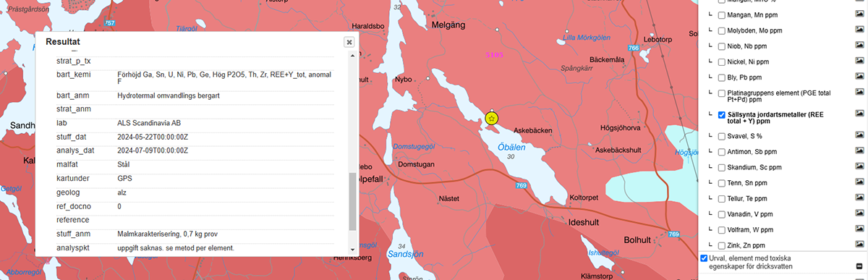Open legend icon for Sällsynta jordartsmetaller layer
The height and width of the screenshot is (280, 868).
pos(859,114)
